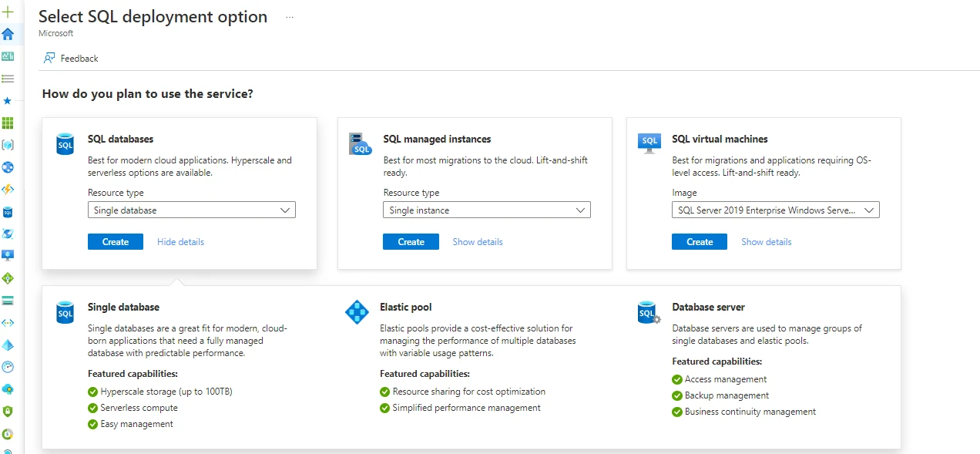Create a new SQL database

(115, 241)
